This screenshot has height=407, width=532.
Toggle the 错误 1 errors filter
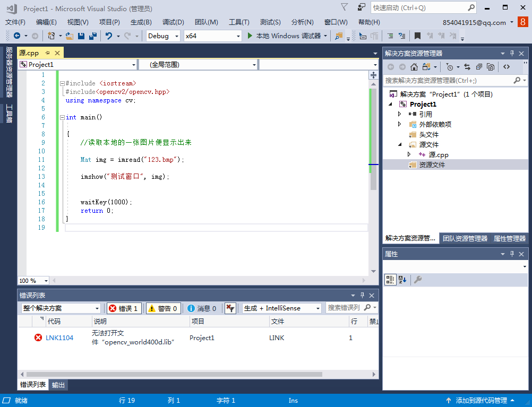[124, 308]
